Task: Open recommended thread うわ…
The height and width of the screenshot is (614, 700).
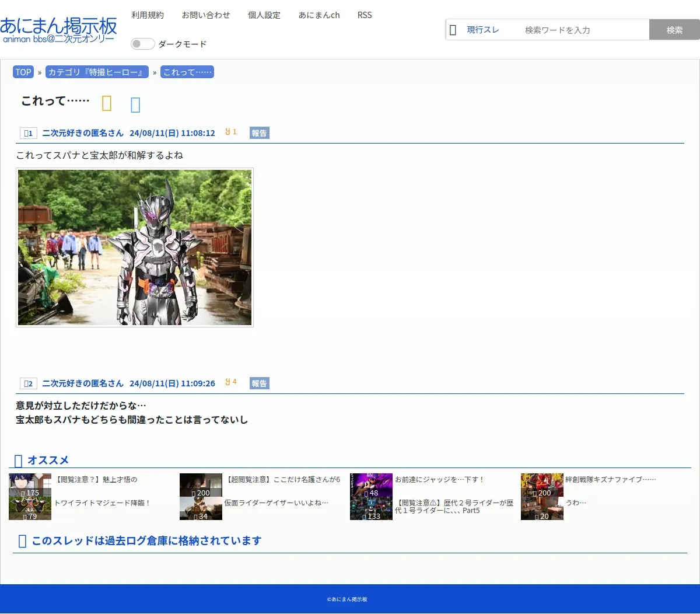Action: (x=576, y=503)
